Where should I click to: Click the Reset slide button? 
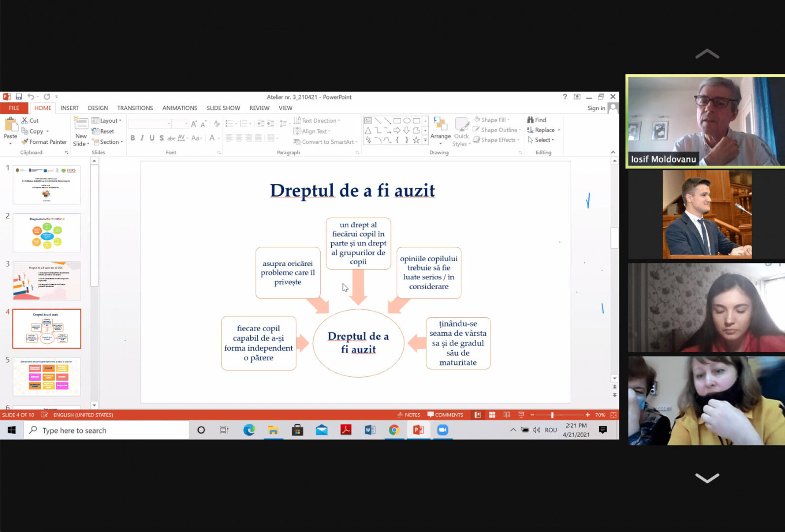point(103,132)
